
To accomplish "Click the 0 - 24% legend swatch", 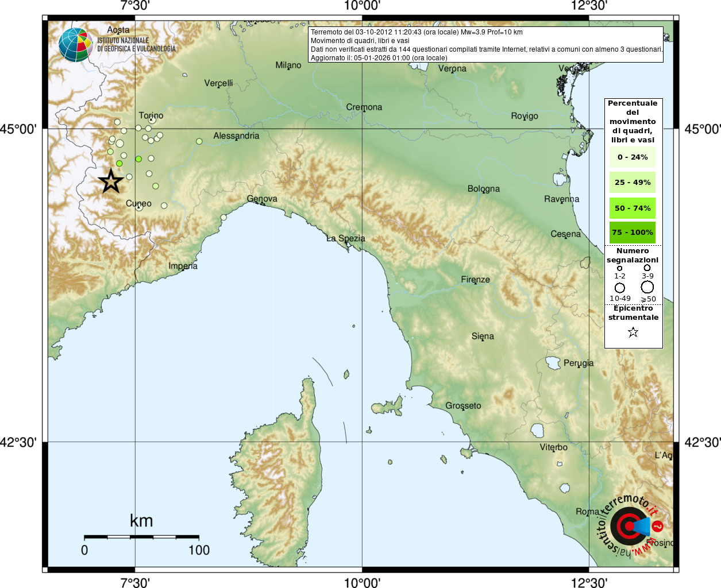I will (x=633, y=157).
